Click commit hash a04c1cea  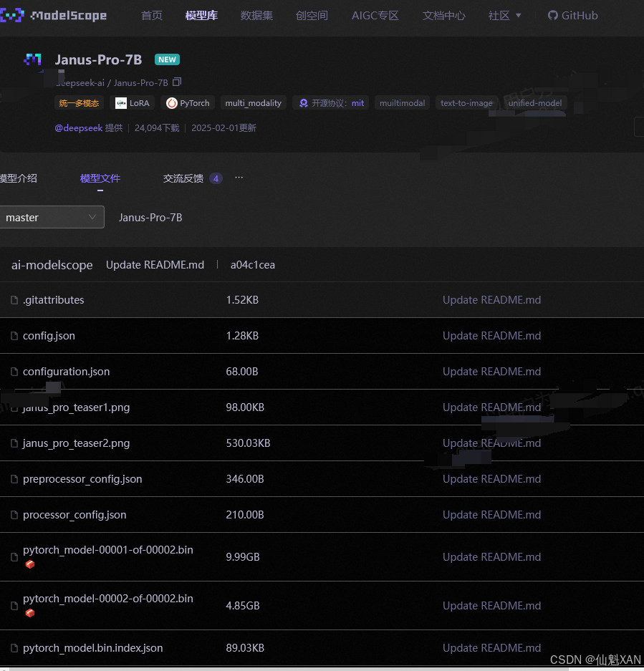pos(253,264)
